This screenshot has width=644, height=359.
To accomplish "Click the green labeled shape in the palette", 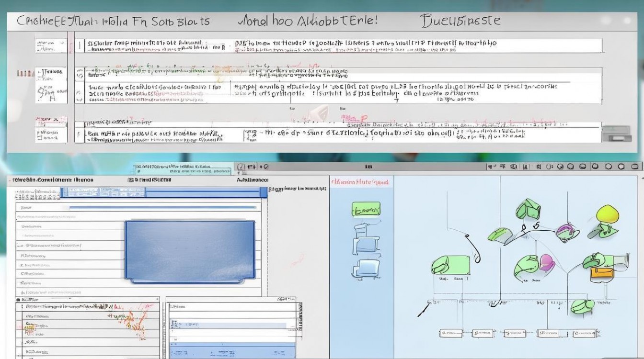I will point(366,209).
